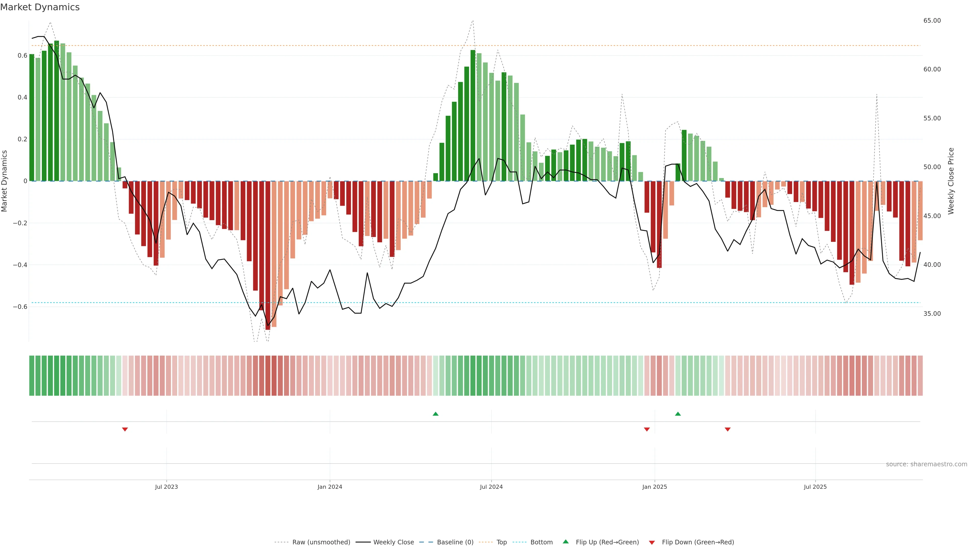Click the last red flip-down marker in spring 2025

pos(728,429)
